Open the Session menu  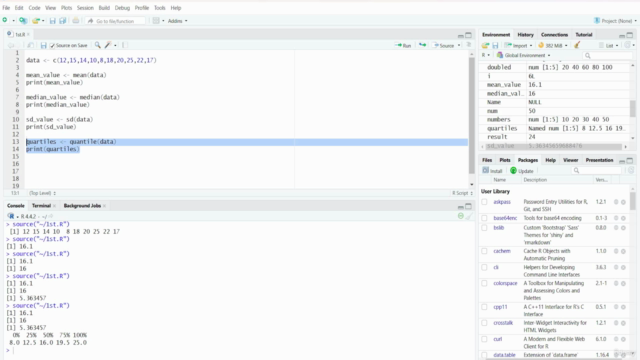tap(85, 8)
